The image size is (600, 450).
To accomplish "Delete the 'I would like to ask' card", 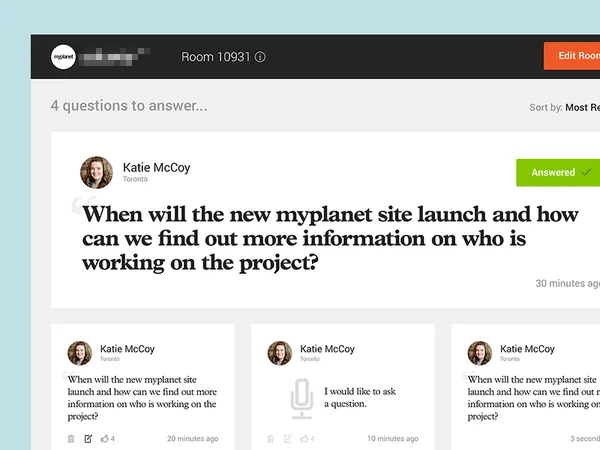I will click(271, 439).
